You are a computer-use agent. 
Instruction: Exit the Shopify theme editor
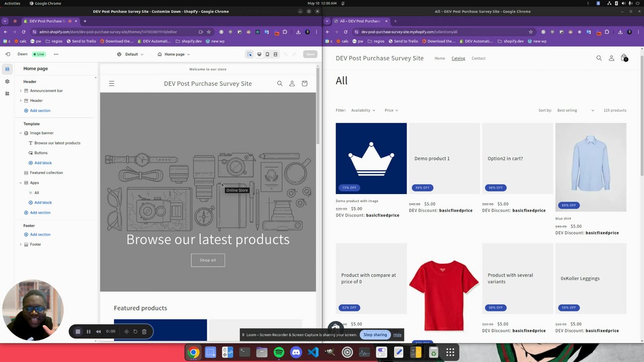pyautogui.click(x=8, y=54)
